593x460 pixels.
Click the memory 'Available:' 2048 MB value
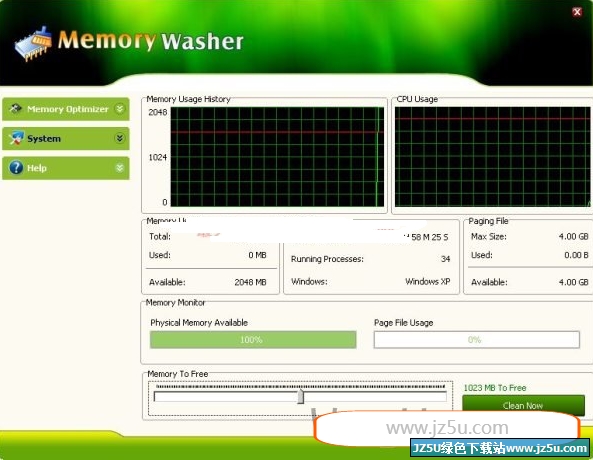250,282
